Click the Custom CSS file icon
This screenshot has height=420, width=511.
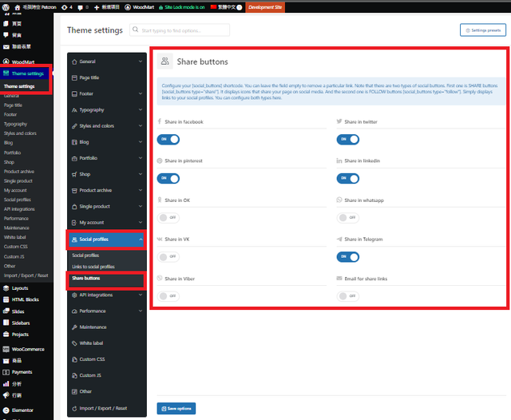click(x=74, y=359)
